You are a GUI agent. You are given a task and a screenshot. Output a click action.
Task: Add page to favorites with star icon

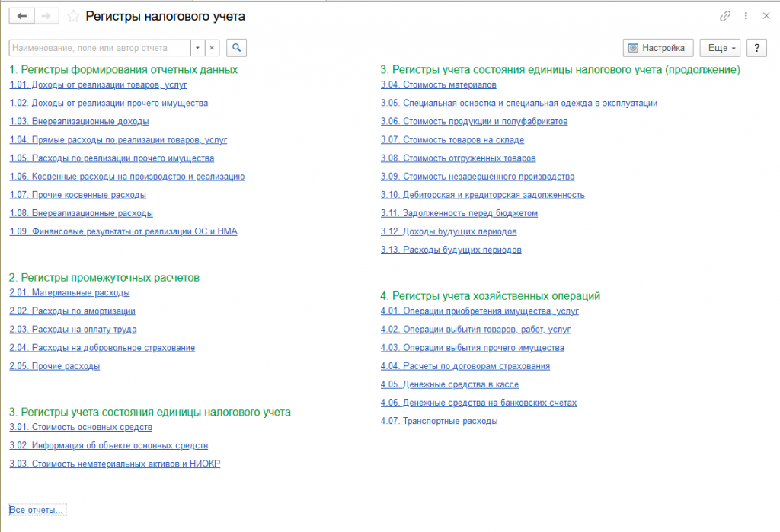coord(73,16)
